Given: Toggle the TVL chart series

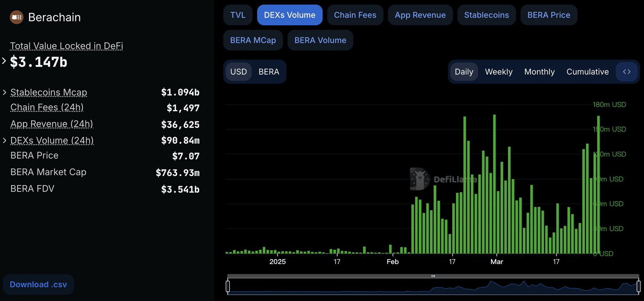Looking at the screenshot, I should coord(238,15).
